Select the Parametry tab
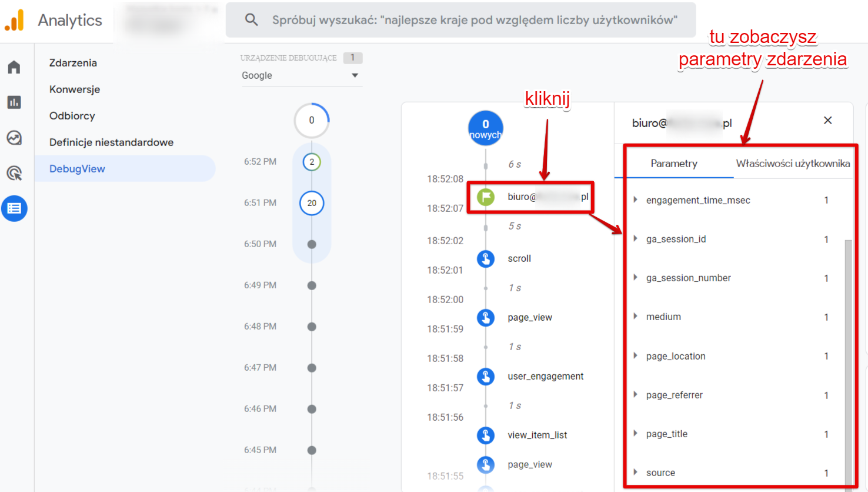 click(x=674, y=164)
